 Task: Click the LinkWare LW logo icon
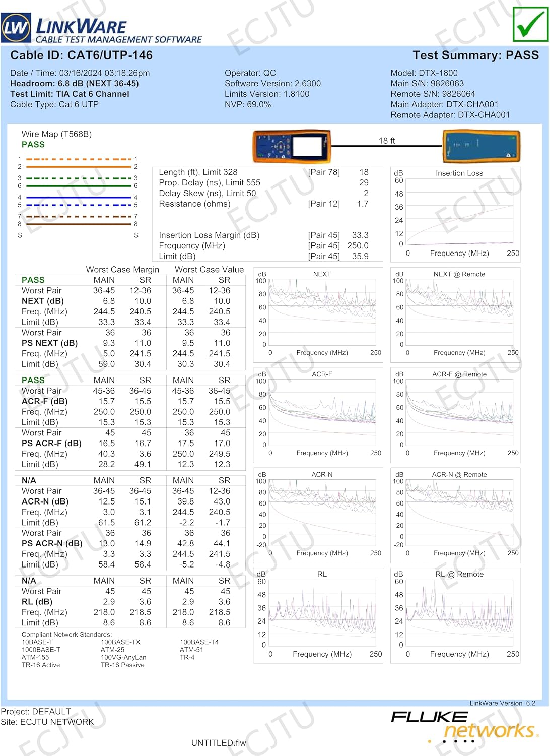tap(16, 28)
